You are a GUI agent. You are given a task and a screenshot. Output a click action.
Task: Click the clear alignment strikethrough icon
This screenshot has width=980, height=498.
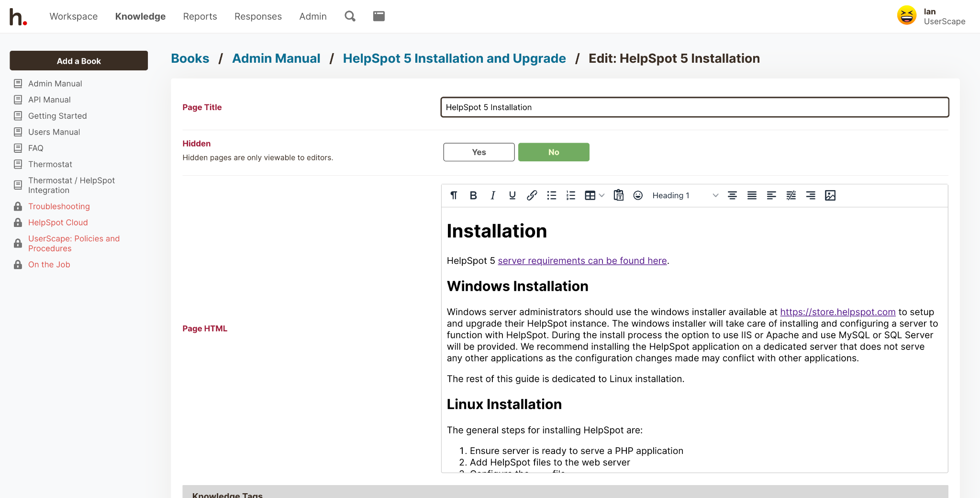791,195
